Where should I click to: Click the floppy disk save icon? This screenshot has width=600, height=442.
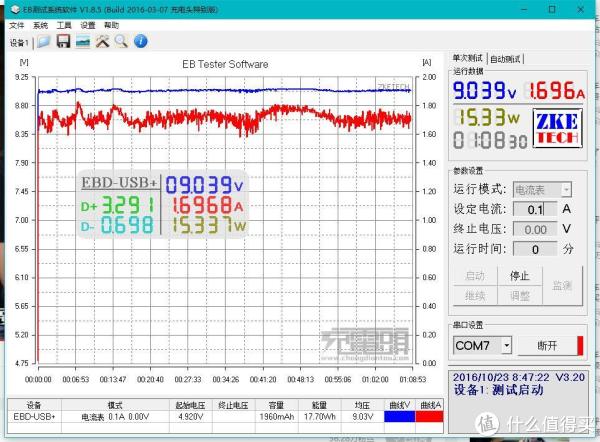(64, 41)
